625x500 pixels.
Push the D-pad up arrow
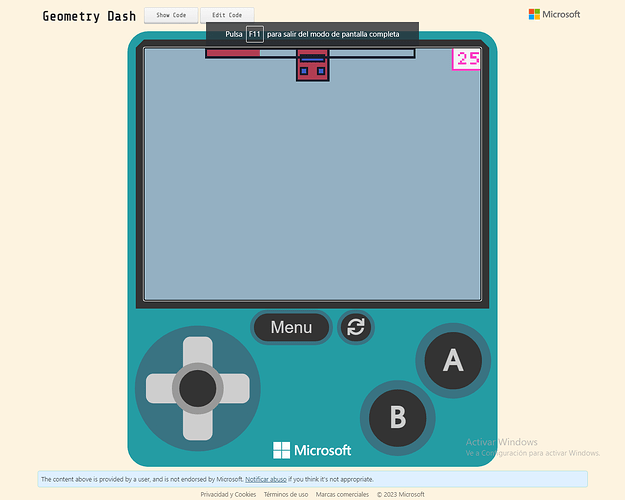pyautogui.click(x=198, y=352)
